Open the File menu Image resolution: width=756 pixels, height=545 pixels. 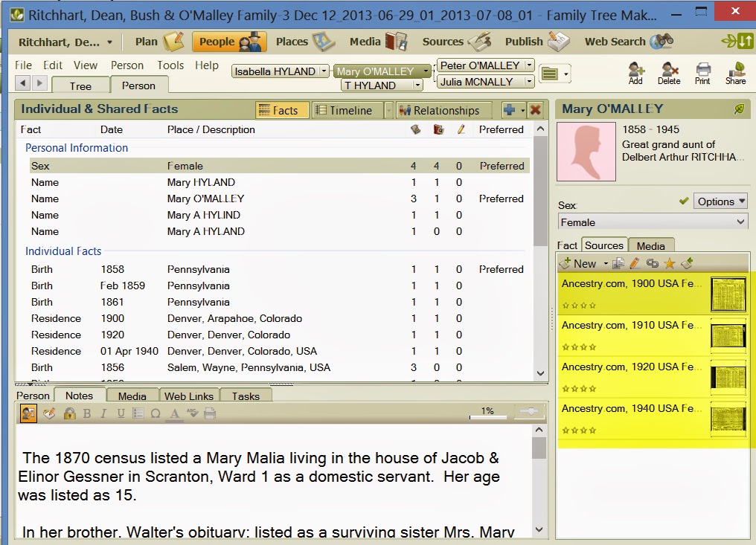[x=23, y=65]
